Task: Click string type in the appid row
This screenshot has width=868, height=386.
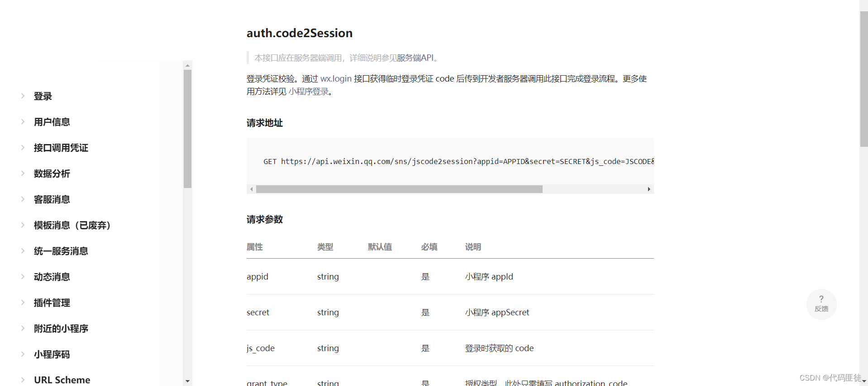Action: pos(328,277)
